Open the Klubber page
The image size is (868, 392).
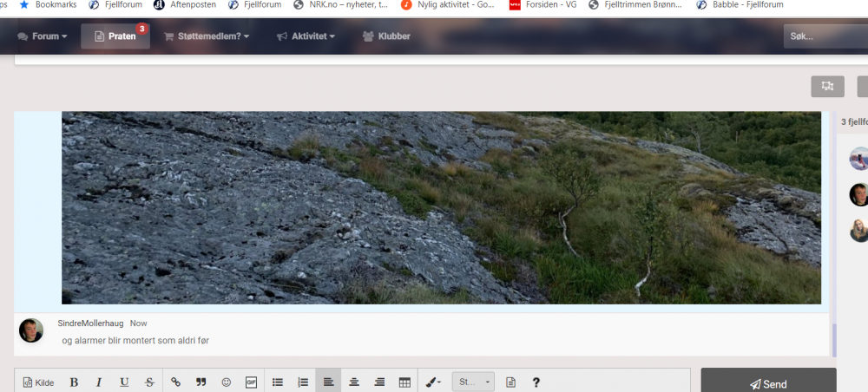(x=386, y=36)
